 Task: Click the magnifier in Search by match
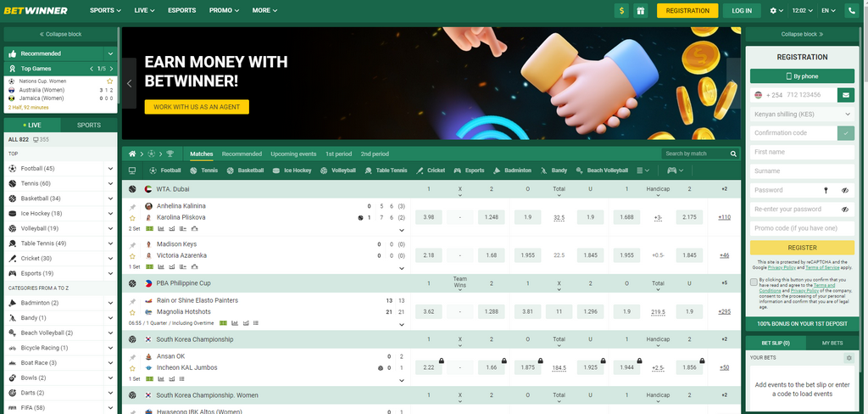(733, 154)
